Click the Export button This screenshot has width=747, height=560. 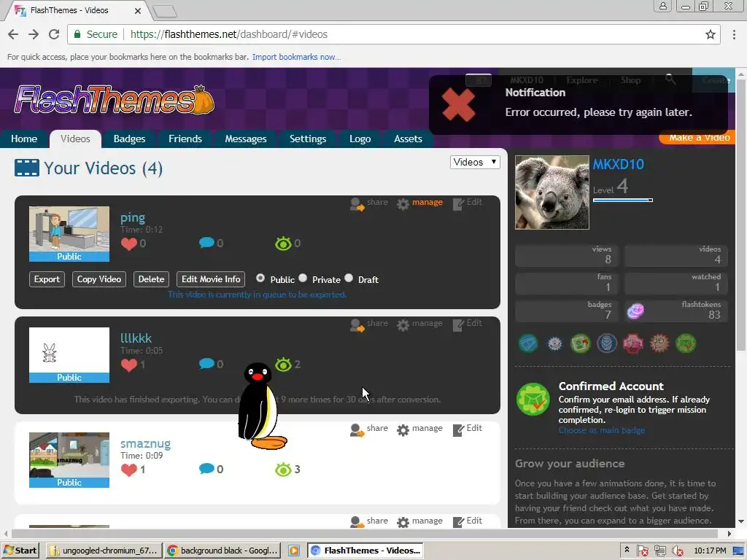pos(47,279)
